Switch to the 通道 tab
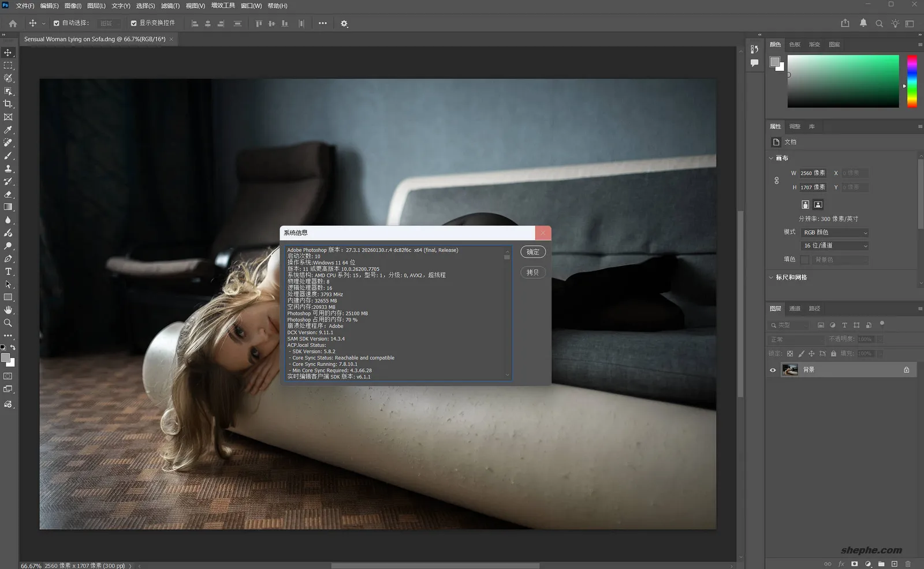This screenshot has height=569, width=924. click(x=794, y=308)
